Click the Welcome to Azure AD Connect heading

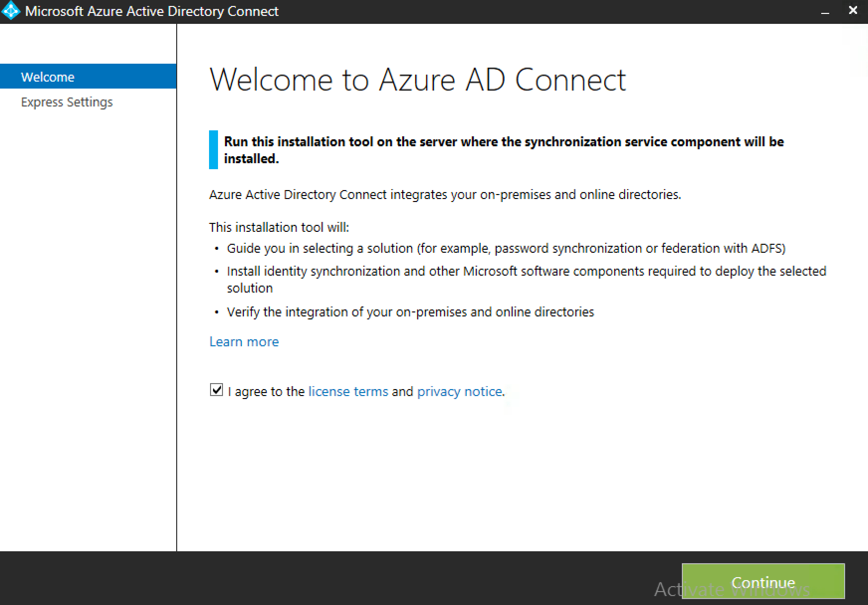418,80
